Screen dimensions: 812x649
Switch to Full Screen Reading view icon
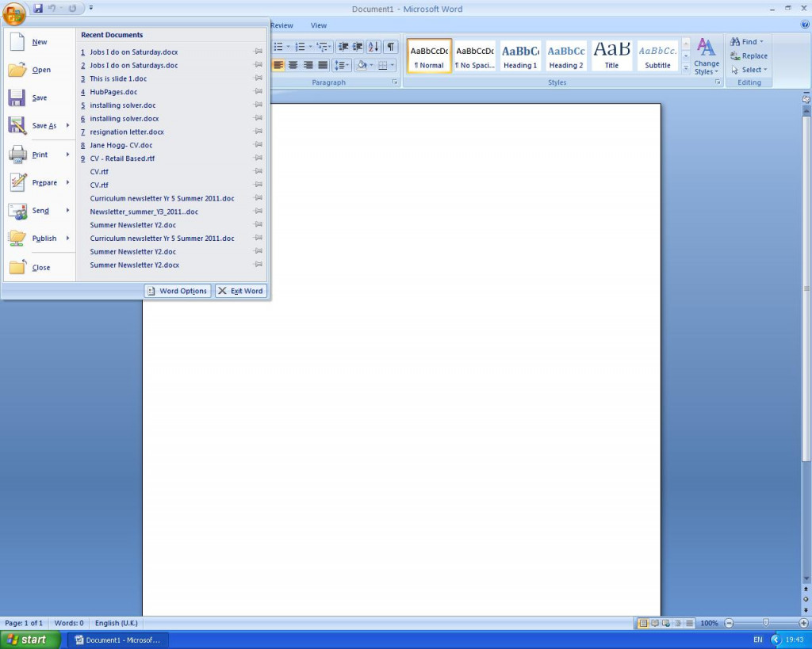655,623
